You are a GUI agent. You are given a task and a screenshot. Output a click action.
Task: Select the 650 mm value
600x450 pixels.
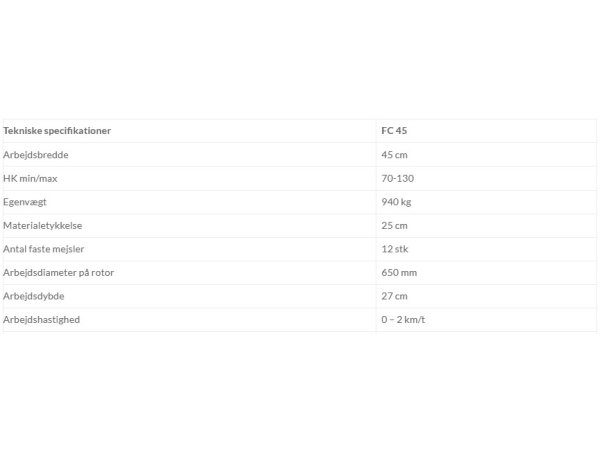(399, 272)
